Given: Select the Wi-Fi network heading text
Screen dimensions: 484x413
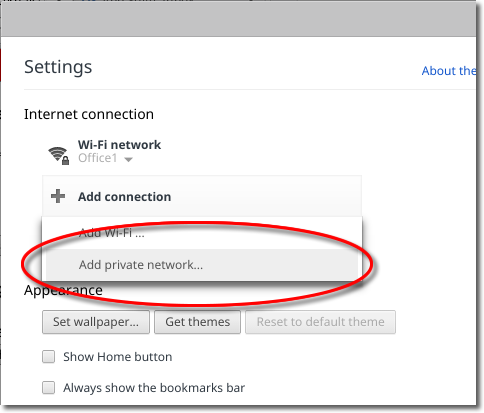Looking at the screenshot, I should click(x=119, y=145).
